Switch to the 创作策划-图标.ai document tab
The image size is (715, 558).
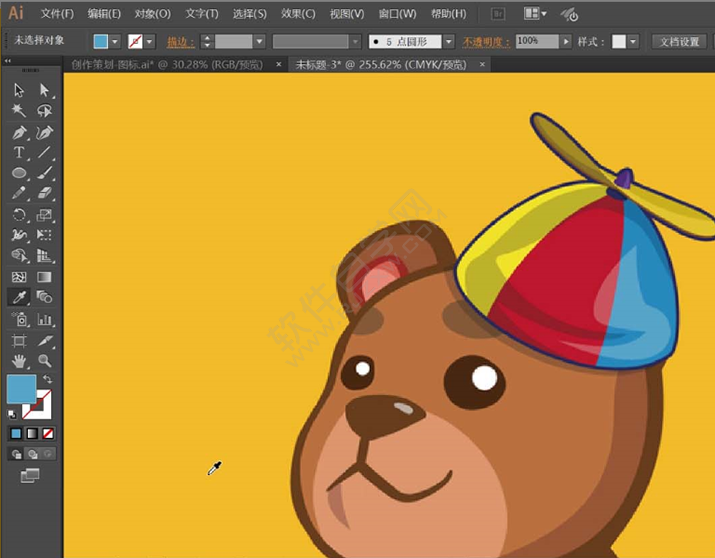166,64
